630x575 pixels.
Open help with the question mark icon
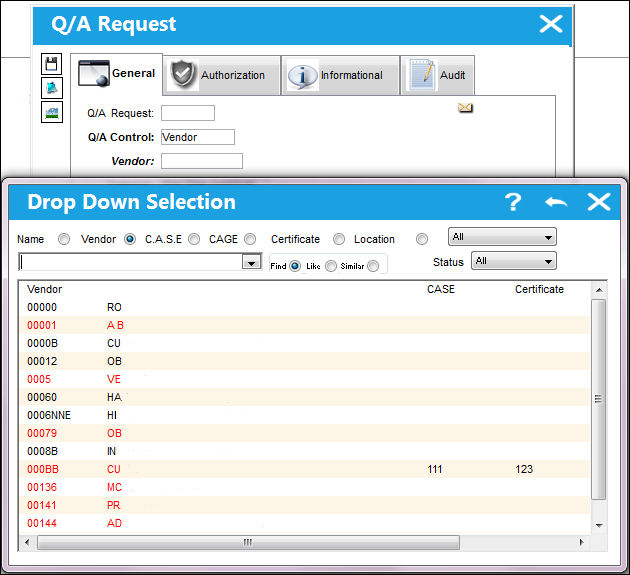[x=513, y=202]
